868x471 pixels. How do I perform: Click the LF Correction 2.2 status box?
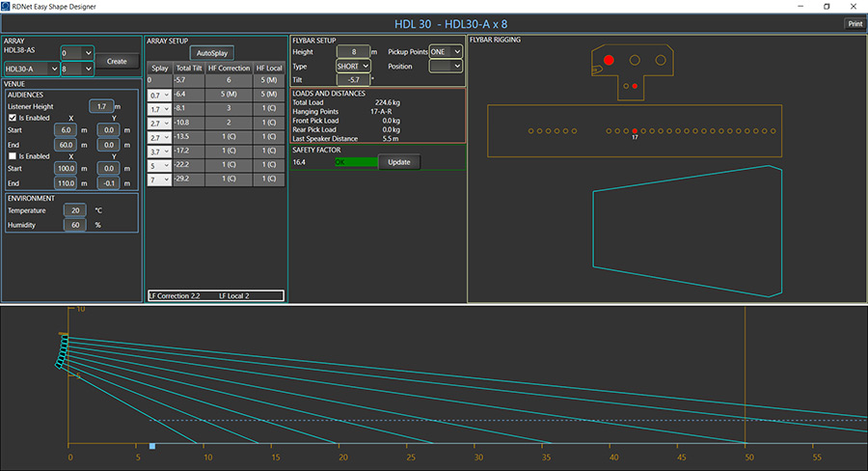click(x=216, y=296)
